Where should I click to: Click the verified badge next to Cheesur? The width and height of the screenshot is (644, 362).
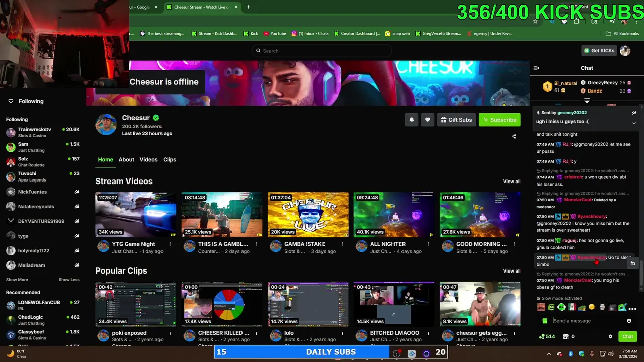(x=156, y=118)
